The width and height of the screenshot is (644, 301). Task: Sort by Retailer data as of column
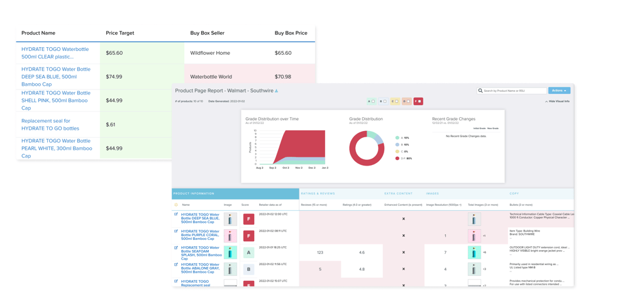click(269, 205)
